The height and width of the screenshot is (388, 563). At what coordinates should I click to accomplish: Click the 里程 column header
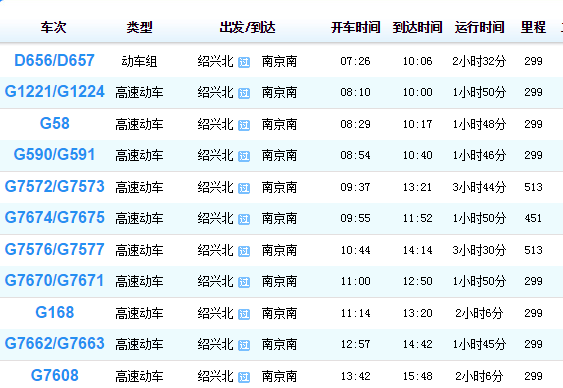(x=534, y=27)
